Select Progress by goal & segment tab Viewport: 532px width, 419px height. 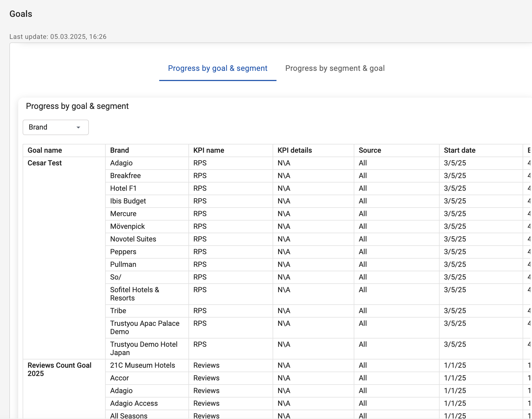coord(217,68)
